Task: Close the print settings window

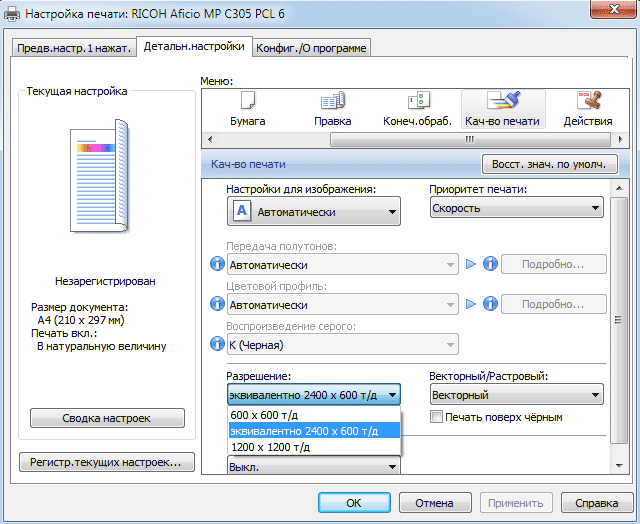Action: [614, 9]
